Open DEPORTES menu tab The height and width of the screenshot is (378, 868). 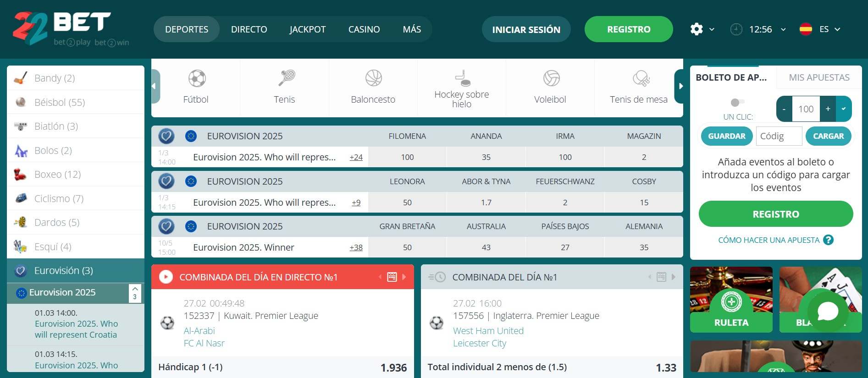point(187,29)
